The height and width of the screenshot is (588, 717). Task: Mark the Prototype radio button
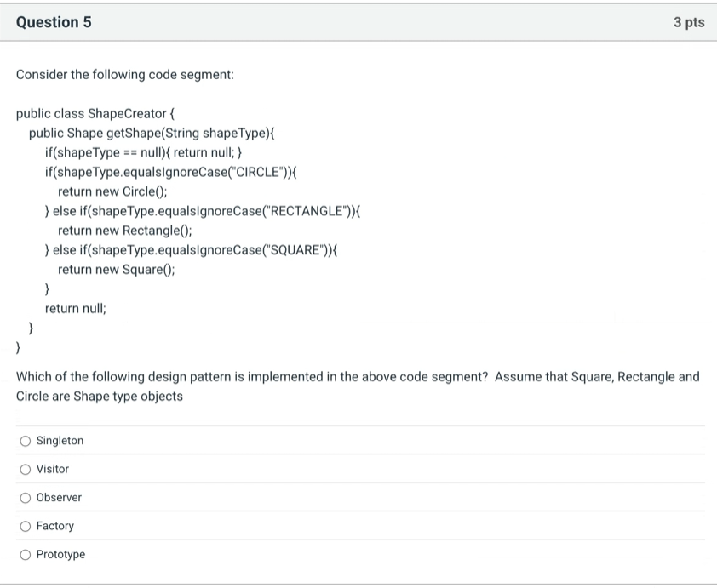(x=26, y=554)
